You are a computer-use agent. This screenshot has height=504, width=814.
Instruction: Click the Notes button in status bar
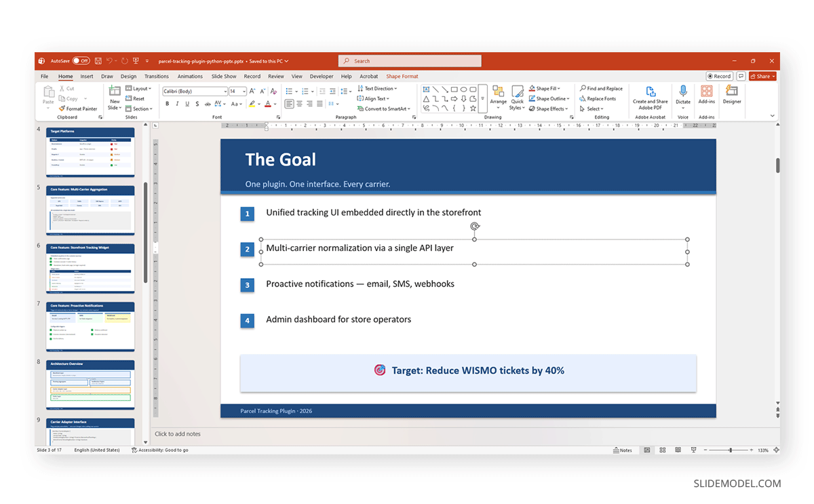coord(622,450)
